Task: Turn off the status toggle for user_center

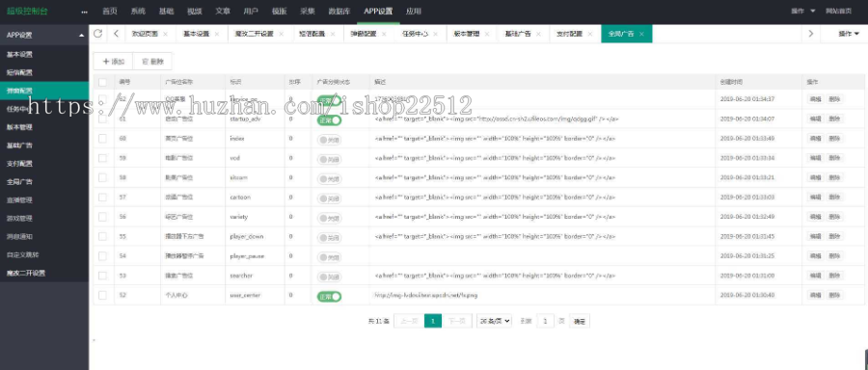Action: (x=329, y=297)
